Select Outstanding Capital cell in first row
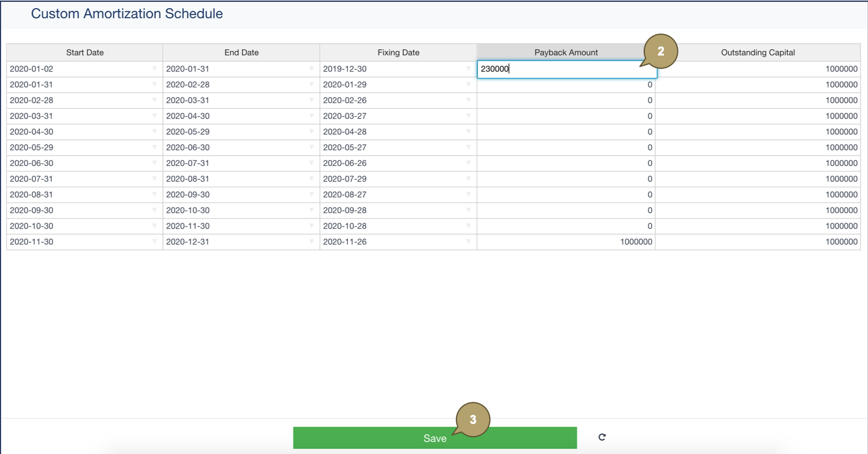The image size is (868, 454). [x=758, y=69]
